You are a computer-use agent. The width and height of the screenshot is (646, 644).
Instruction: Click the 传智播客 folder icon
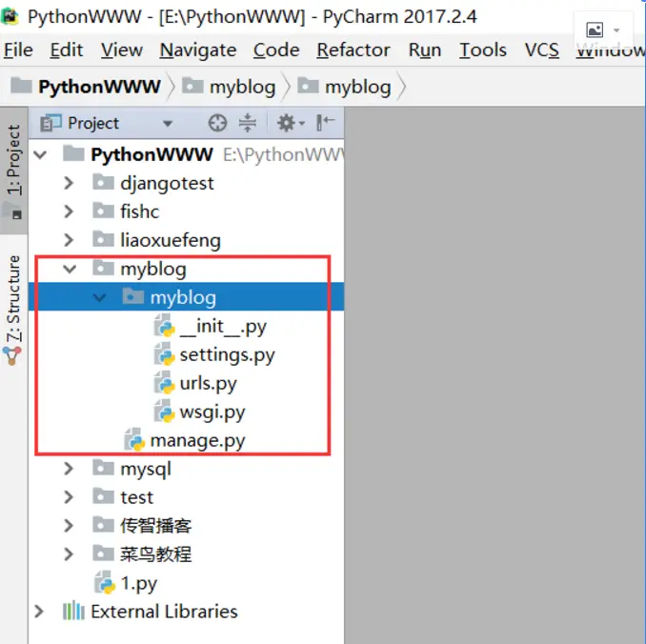click(x=103, y=525)
